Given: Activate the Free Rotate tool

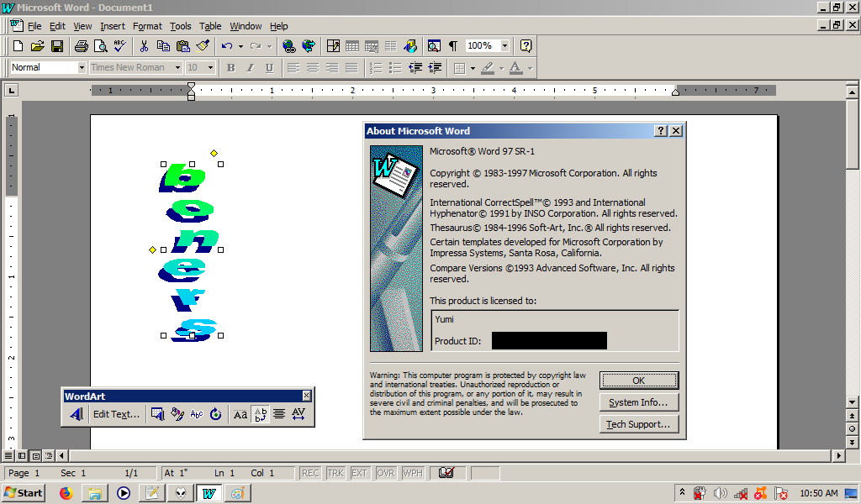Looking at the screenshot, I should (216, 414).
